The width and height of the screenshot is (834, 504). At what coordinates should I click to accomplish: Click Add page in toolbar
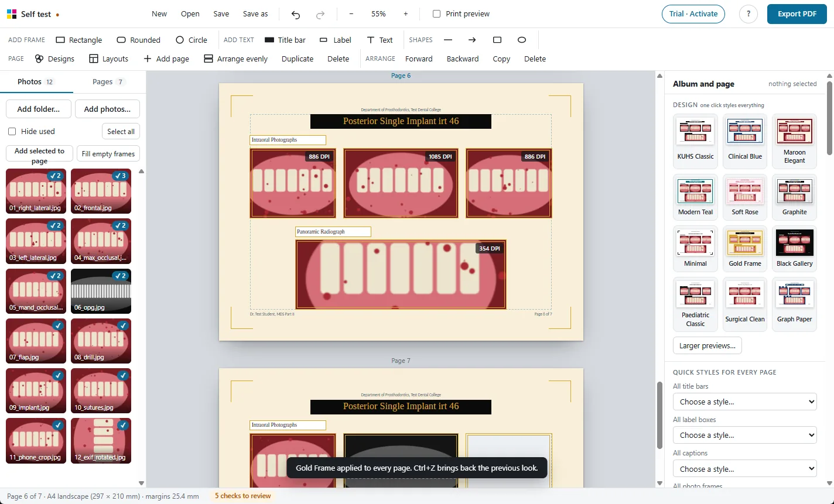166,59
